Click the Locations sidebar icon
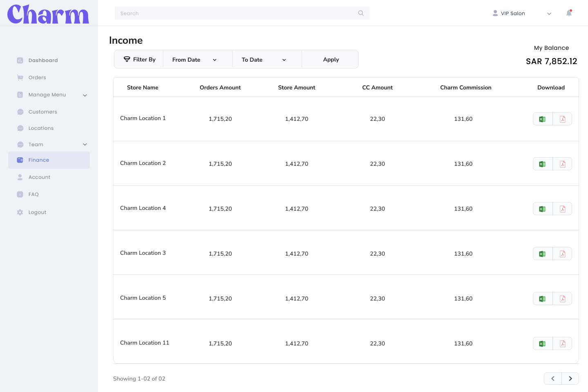This screenshot has width=588, height=392. pyautogui.click(x=20, y=128)
